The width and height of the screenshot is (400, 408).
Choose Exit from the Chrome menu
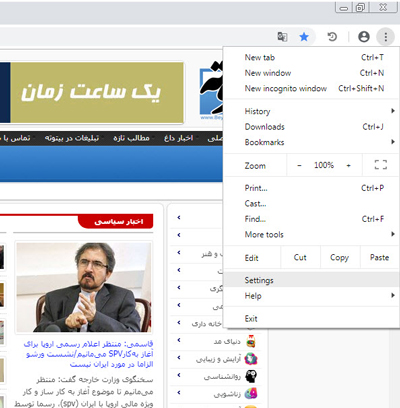coord(311,319)
